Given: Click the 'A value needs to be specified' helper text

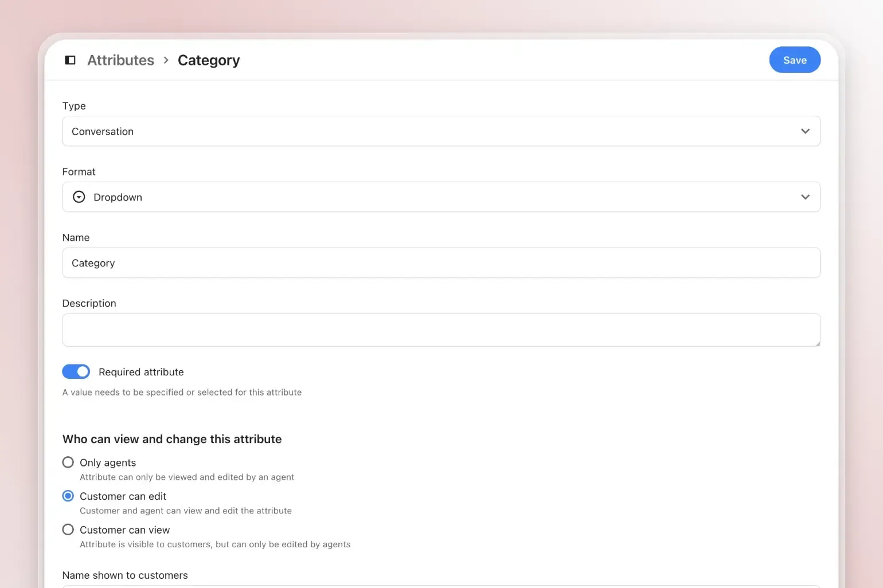Looking at the screenshot, I should click(x=182, y=393).
